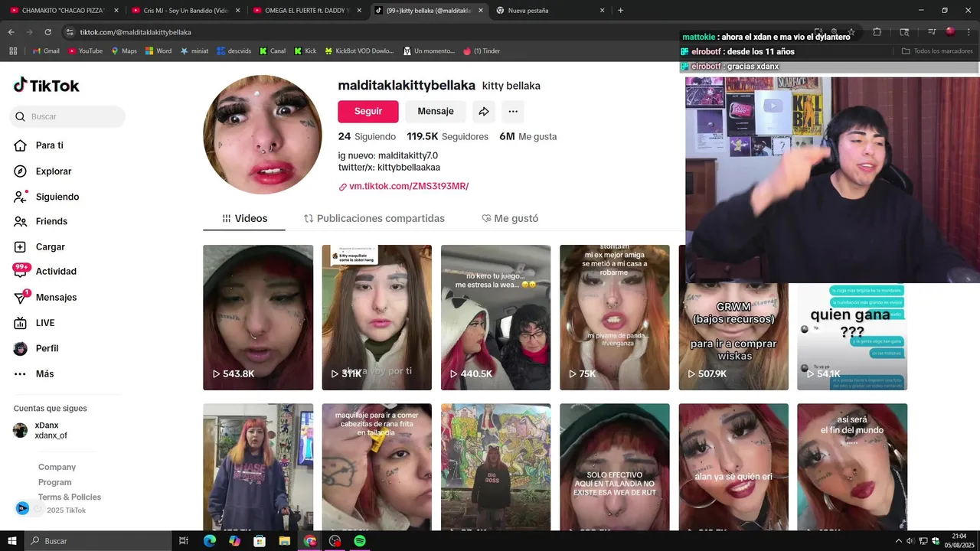Click the 119.5K Seguidores count
The width and height of the screenshot is (980, 551).
click(x=447, y=137)
